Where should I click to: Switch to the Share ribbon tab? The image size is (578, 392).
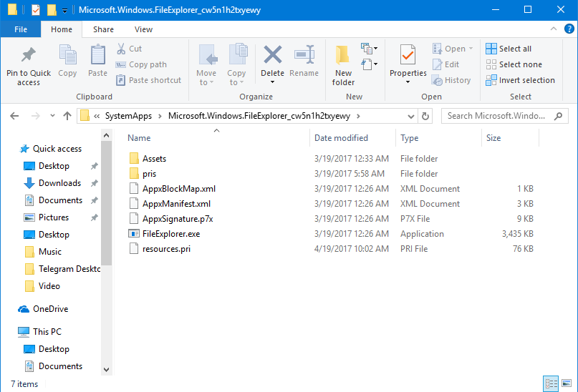(x=103, y=29)
